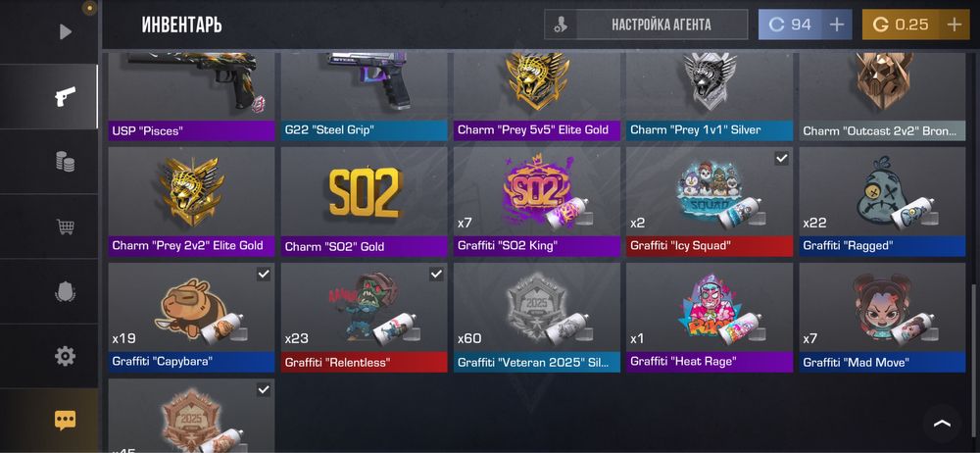Open the chat bubble messages icon
This screenshot has height=453, width=980.
pos(65,421)
